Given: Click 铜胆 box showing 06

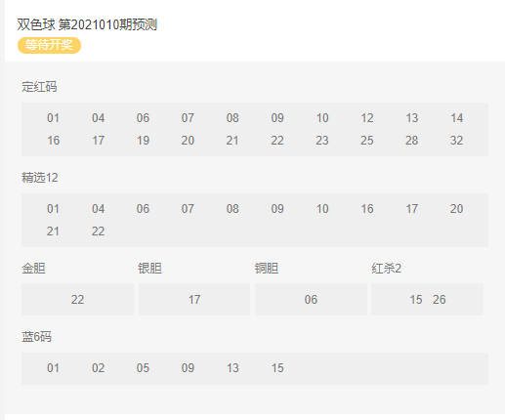Looking at the screenshot, I should point(311,299).
